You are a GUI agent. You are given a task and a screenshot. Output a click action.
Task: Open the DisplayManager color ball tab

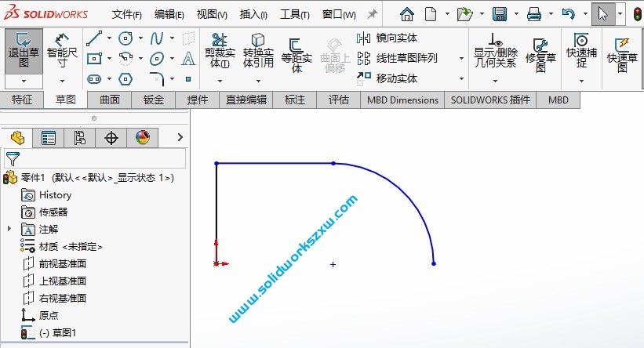(142, 138)
